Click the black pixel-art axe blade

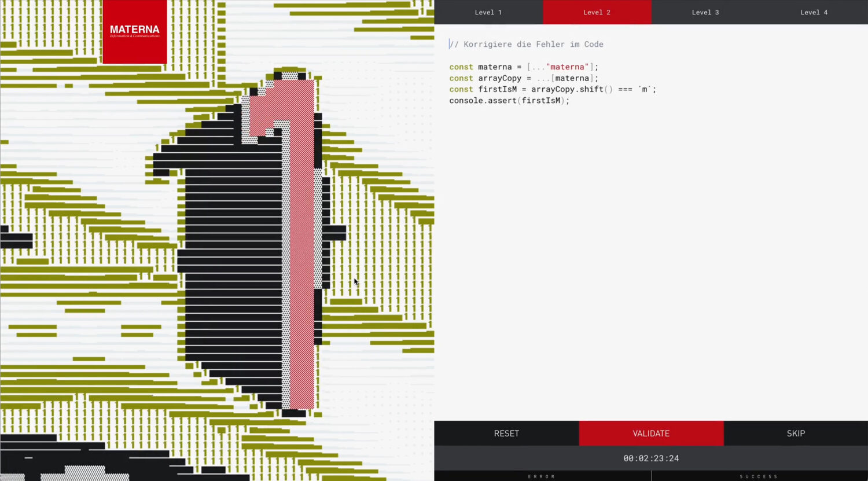point(231,260)
